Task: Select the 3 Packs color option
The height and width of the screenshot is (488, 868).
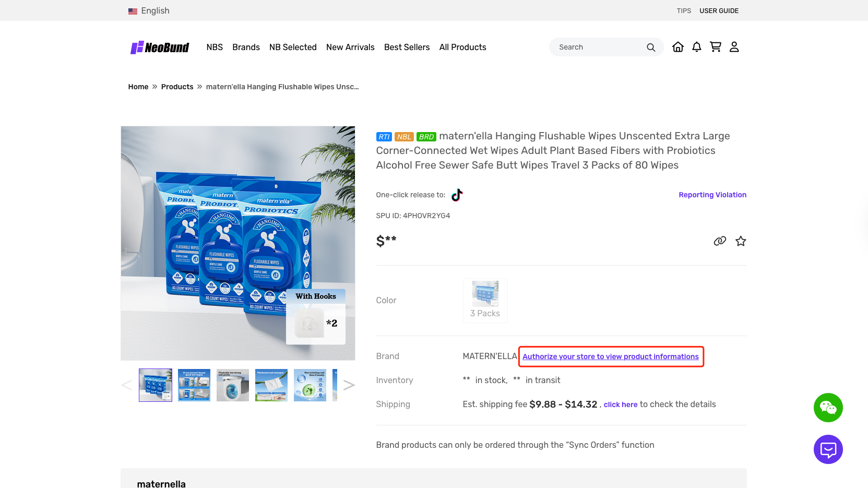Action: pyautogui.click(x=485, y=301)
